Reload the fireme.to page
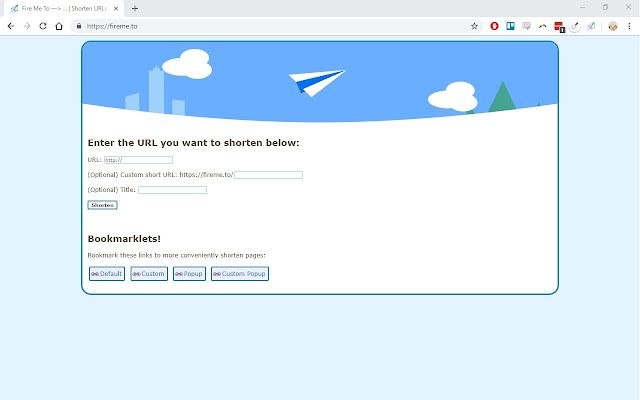Viewport: 640px width, 400px height. [43, 26]
